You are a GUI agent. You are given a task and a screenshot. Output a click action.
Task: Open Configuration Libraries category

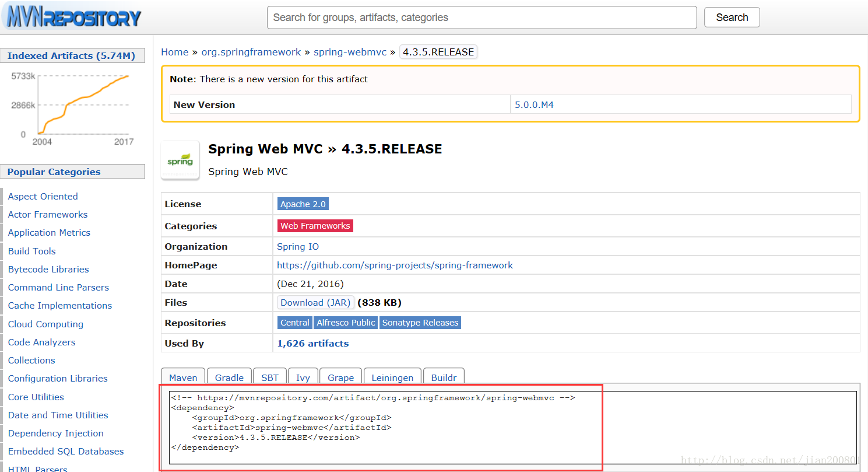pyautogui.click(x=58, y=379)
